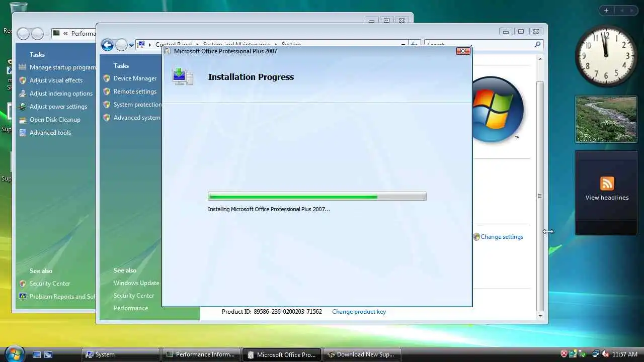This screenshot has height=362, width=644.
Task: Open the Windows Start orb
Action: coord(14,353)
